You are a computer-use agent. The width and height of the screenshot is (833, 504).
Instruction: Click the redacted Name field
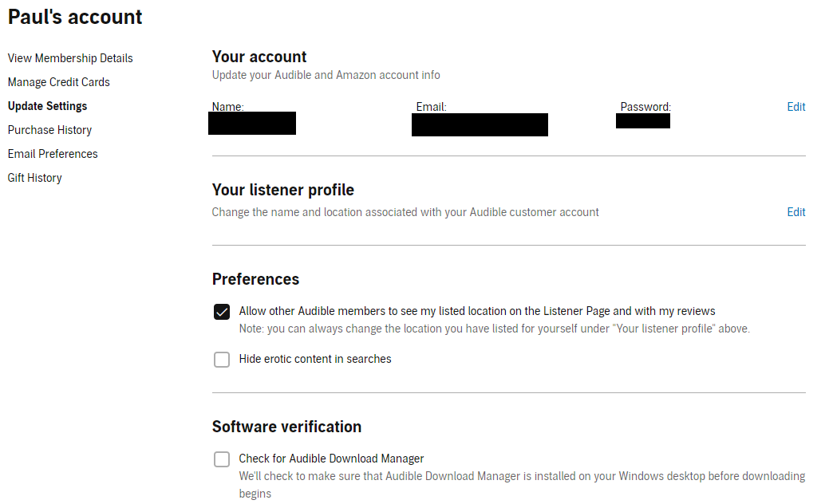[x=252, y=123]
